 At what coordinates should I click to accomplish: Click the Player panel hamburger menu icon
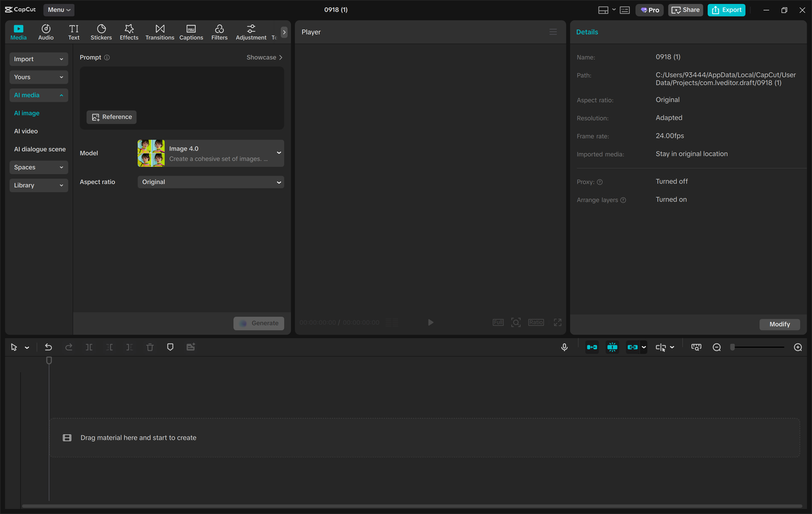point(553,32)
